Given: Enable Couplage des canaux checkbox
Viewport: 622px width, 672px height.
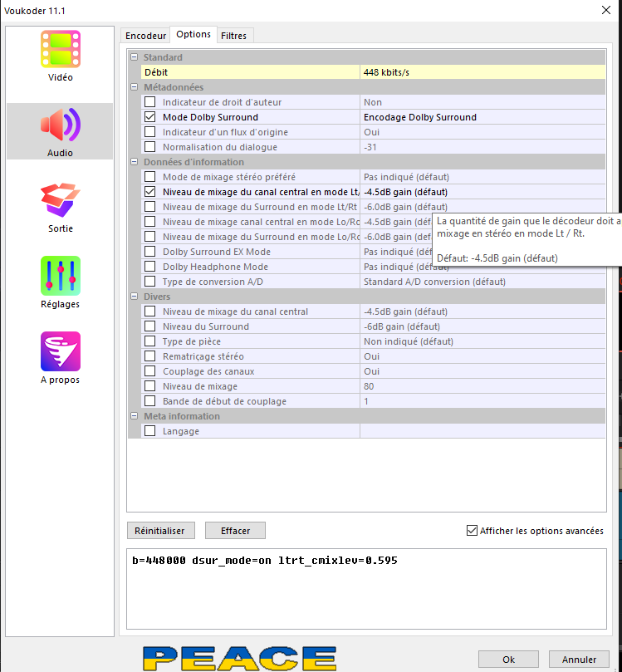Looking at the screenshot, I should pyautogui.click(x=150, y=371).
